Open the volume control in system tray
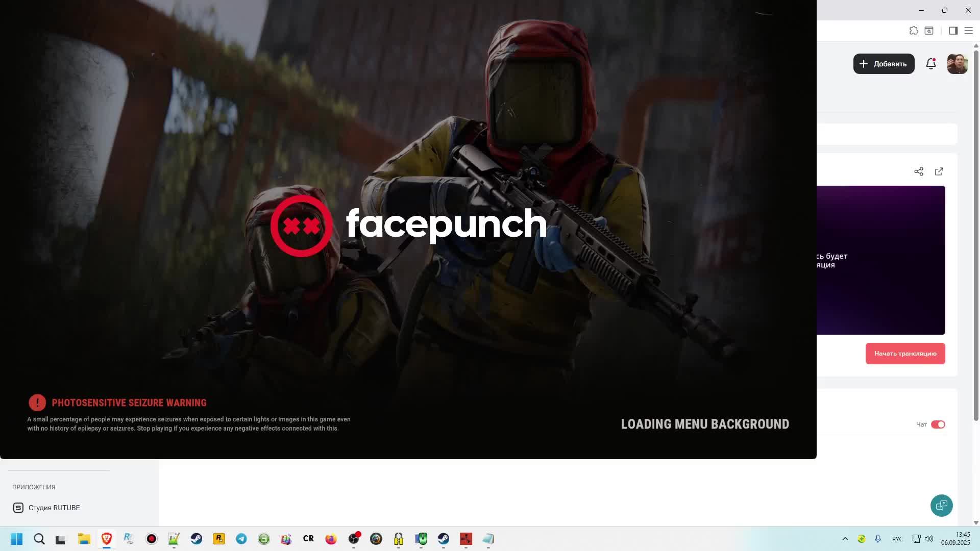 (x=929, y=539)
